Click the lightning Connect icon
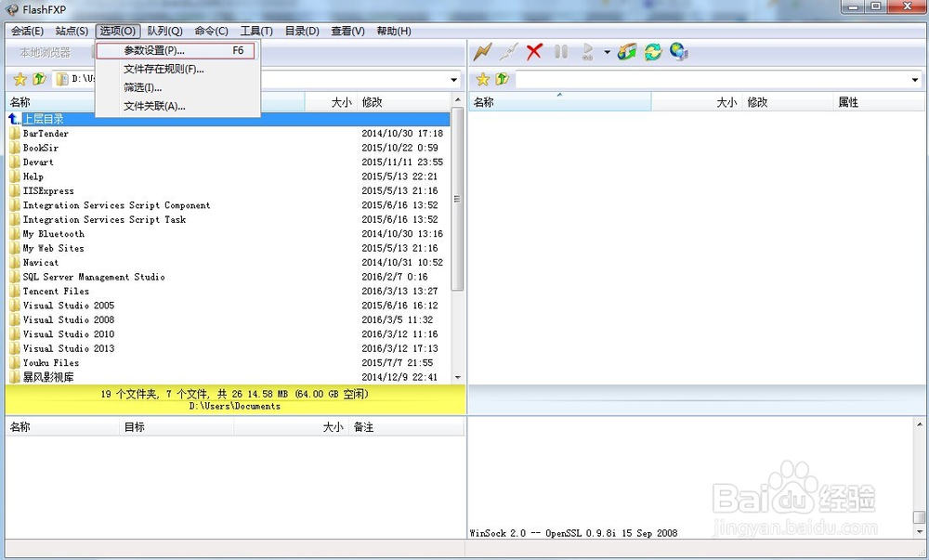The height and width of the screenshot is (560, 929). pos(482,52)
